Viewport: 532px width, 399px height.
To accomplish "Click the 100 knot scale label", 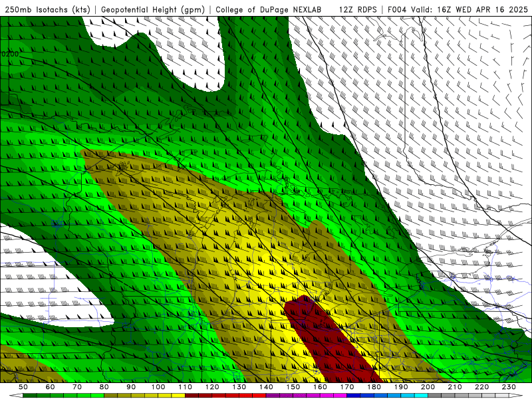I will coord(158,387).
